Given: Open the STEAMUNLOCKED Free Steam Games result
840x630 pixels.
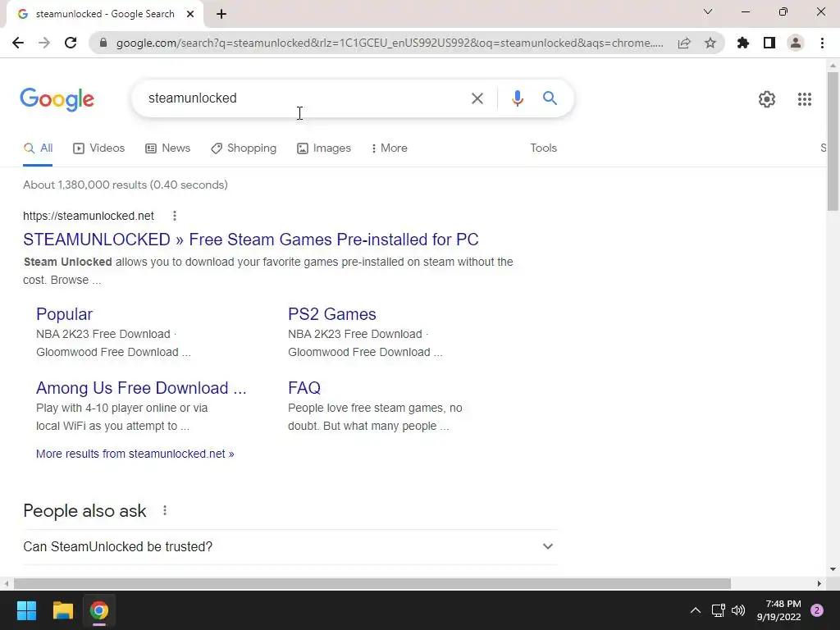Looking at the screenshot, I should 251,240.
